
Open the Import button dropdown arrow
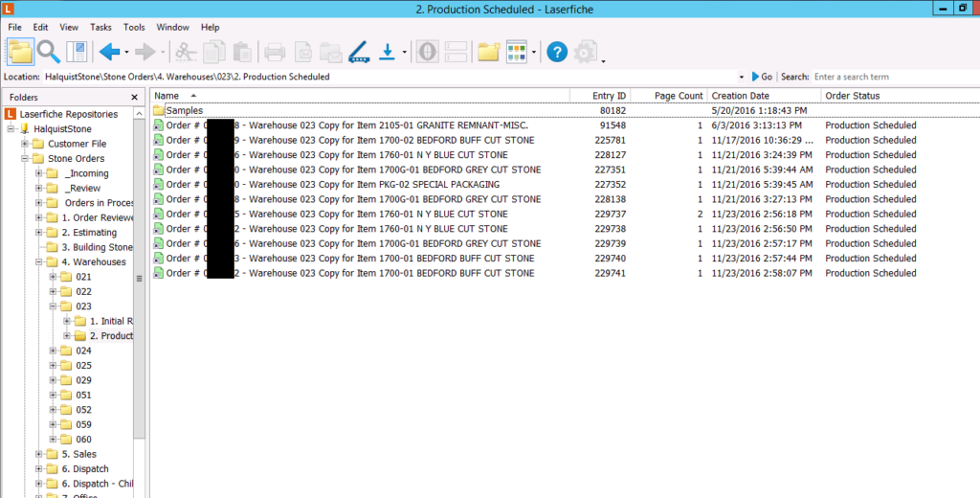(x=405, y=53)
